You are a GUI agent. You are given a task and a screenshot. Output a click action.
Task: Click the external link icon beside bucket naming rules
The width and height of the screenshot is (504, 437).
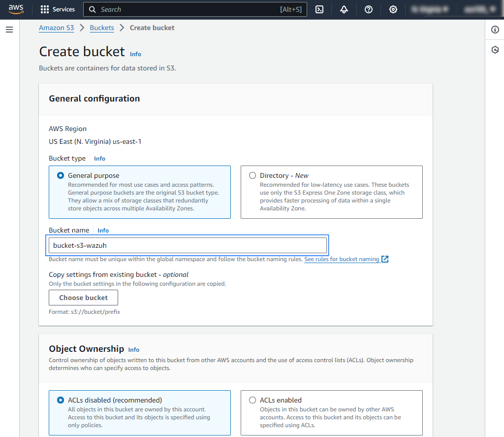click(385, 259)
